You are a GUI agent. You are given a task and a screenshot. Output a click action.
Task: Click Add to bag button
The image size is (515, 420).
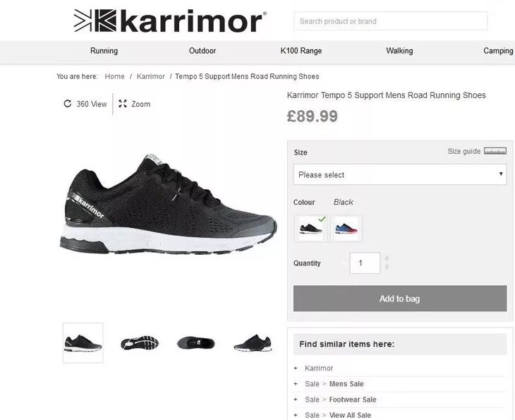(400, 299)
